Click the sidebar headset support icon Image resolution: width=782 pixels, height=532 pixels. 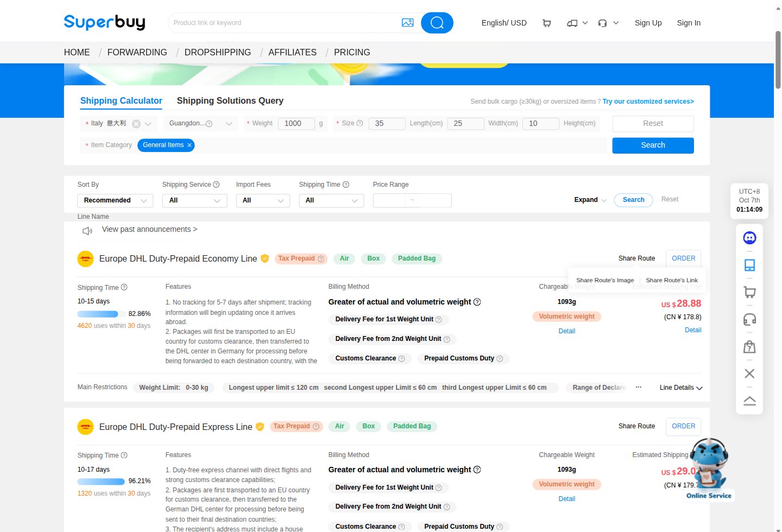(749, 319)
